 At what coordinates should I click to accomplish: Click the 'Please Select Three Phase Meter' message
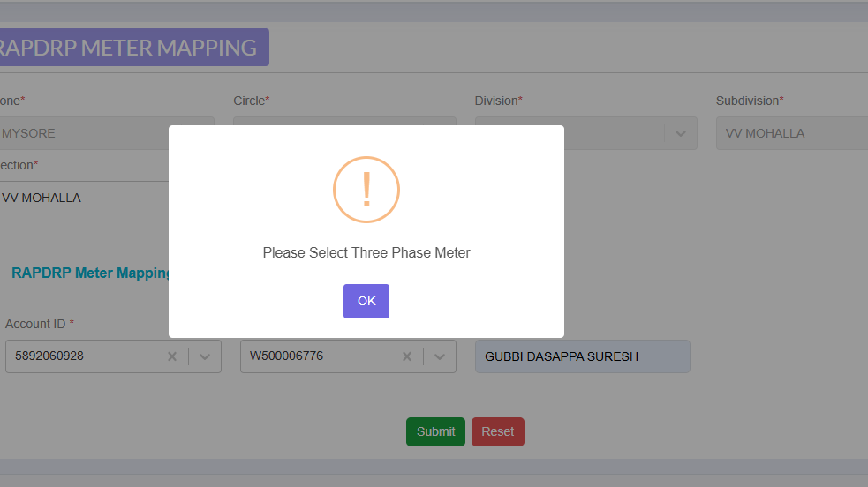point(366,253)
